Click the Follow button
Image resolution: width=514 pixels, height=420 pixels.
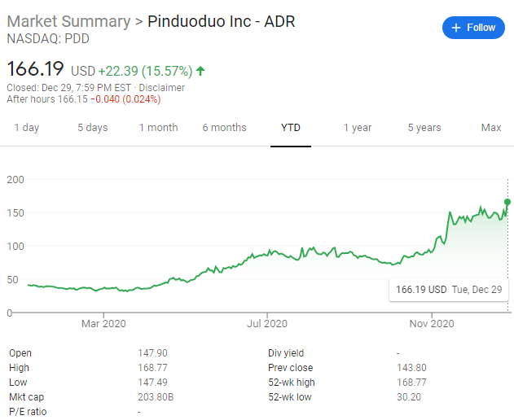473,28
